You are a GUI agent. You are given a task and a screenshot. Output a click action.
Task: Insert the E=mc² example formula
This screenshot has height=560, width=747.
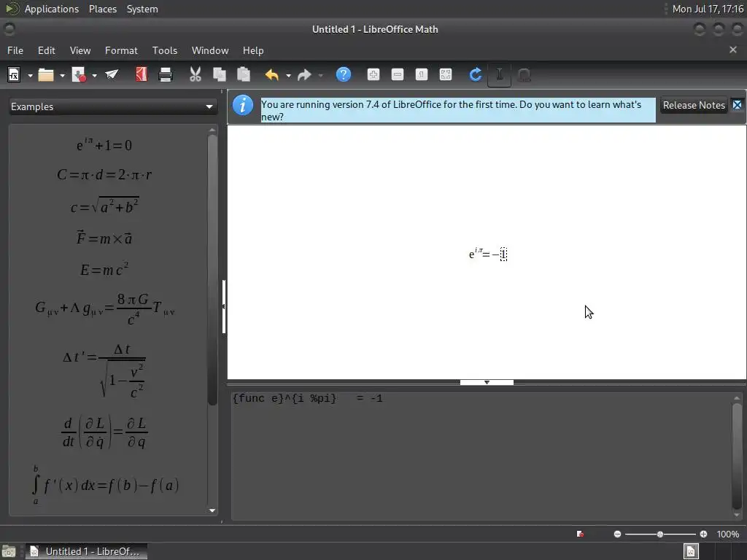click(x=104, y=269)
